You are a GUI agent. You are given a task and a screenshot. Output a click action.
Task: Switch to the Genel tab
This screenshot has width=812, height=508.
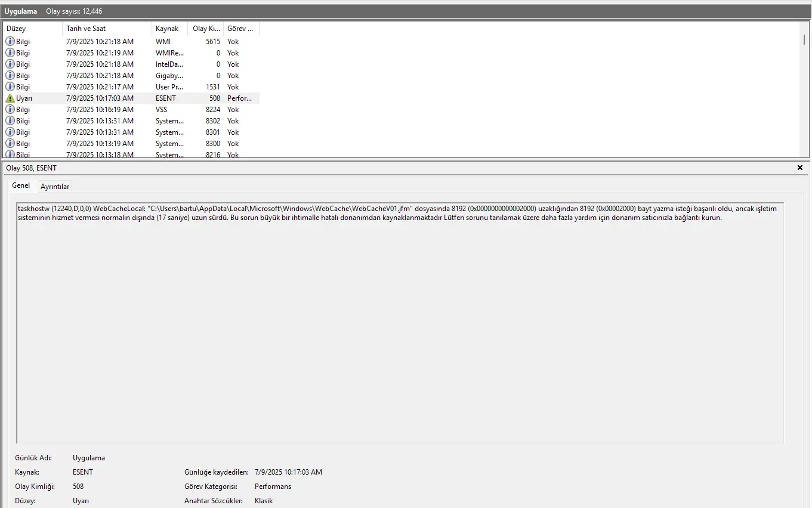[x=21, y=185]
